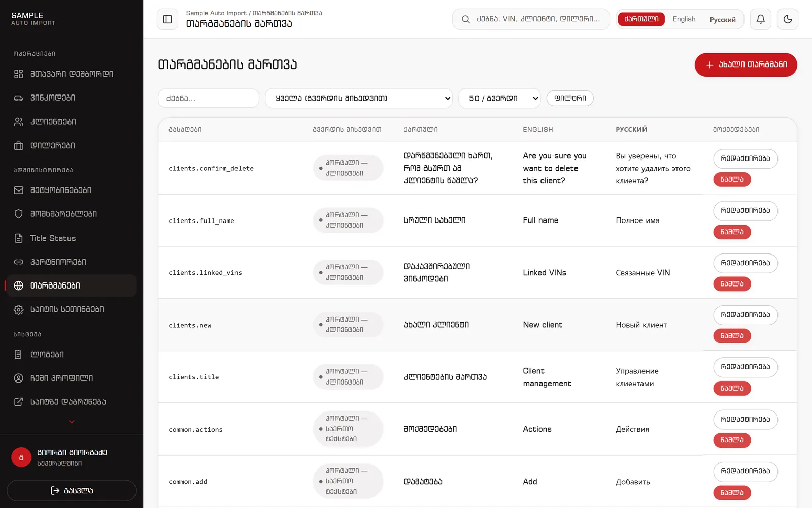
Task: Open view site external link icon
Action: pyautogui.click(x=19, y=402)
